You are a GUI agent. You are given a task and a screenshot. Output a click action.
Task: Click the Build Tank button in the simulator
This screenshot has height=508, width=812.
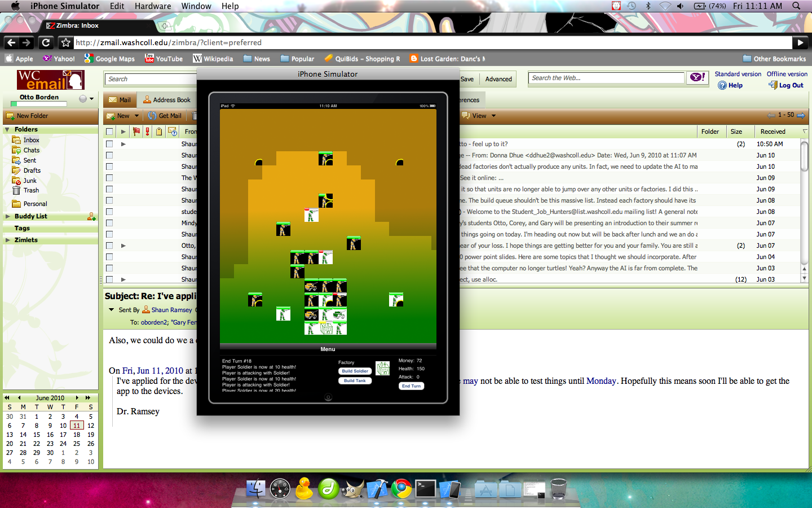[355, 380]
